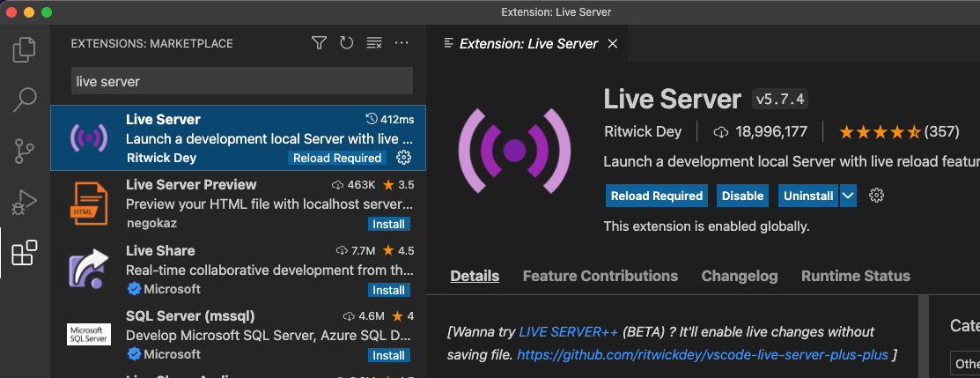Select the Live Share list row title

coord(160,250)
